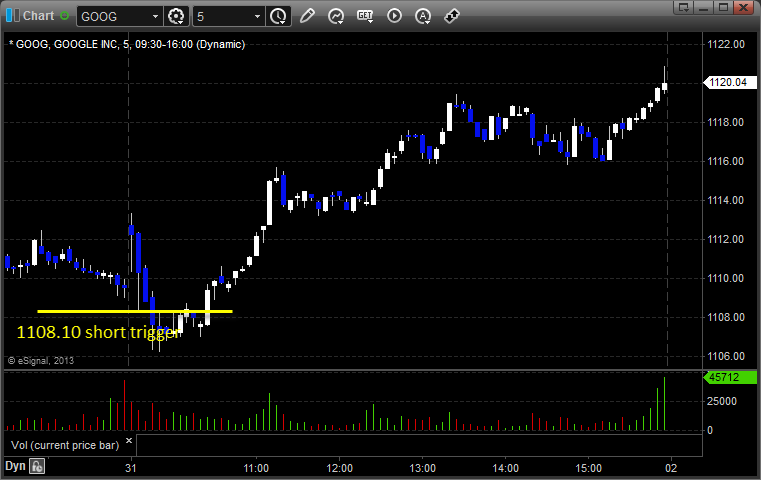This screenshot has height=480, width=761.
Task: Click the 12:00 time axis label
Action: (x=339, y=468)
